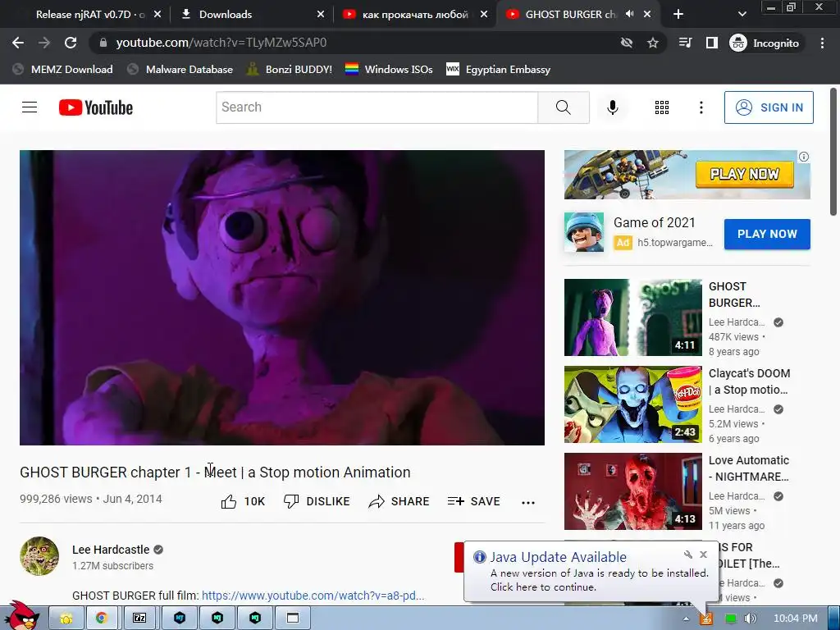Click the tracking protection eye icon
This screenshot has height=630, width=840.
[x=626, y=43]
